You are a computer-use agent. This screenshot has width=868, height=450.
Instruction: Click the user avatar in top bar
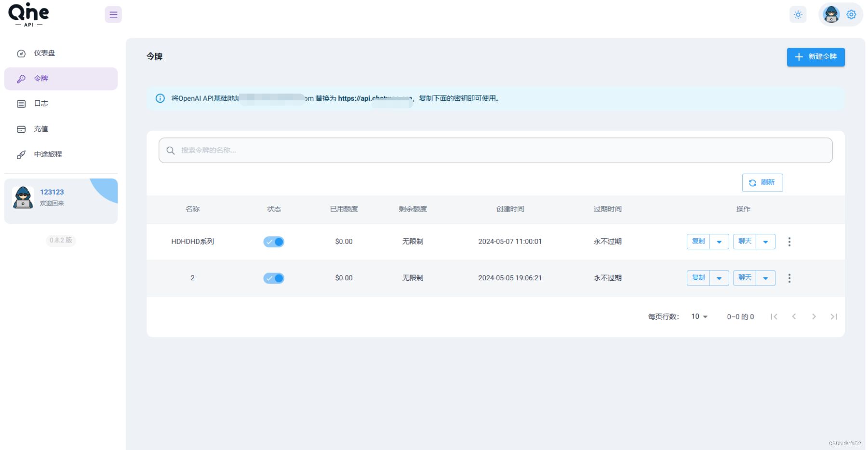pyautogui.click(x=831, y=14)
